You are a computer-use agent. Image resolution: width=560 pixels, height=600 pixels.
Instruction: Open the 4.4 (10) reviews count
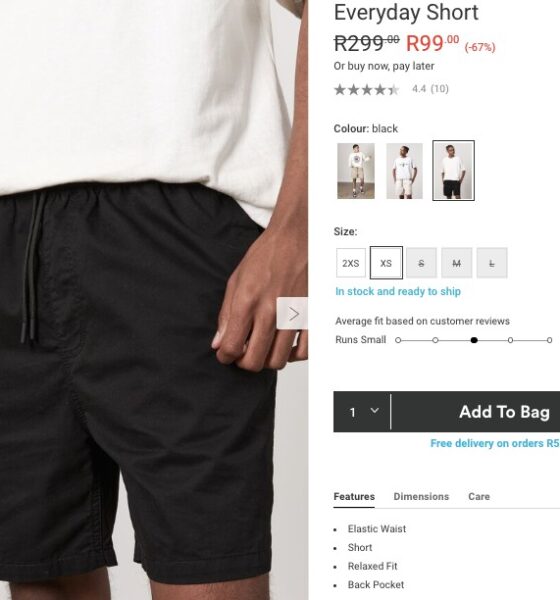(430, 89)
